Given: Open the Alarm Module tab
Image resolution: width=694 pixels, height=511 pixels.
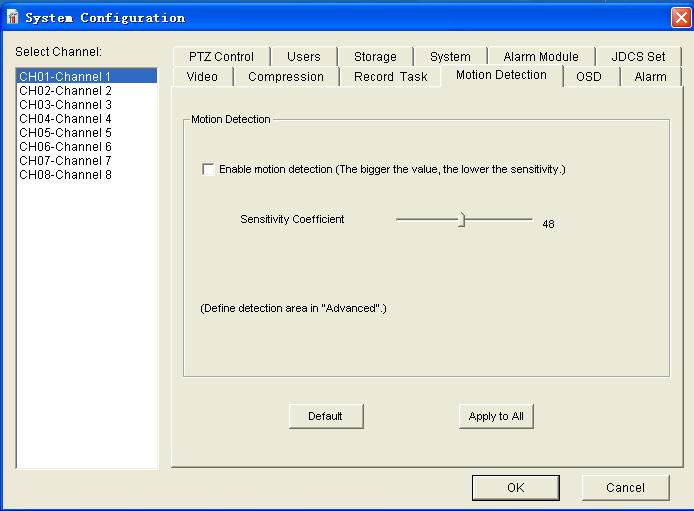Looking at the screenshot, I should pos(541,57).
